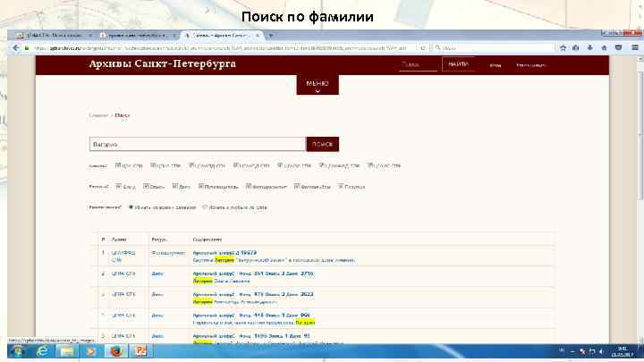Open the downloads arrow icon
Screen dimensions: 644x362
tap(589, 47)
